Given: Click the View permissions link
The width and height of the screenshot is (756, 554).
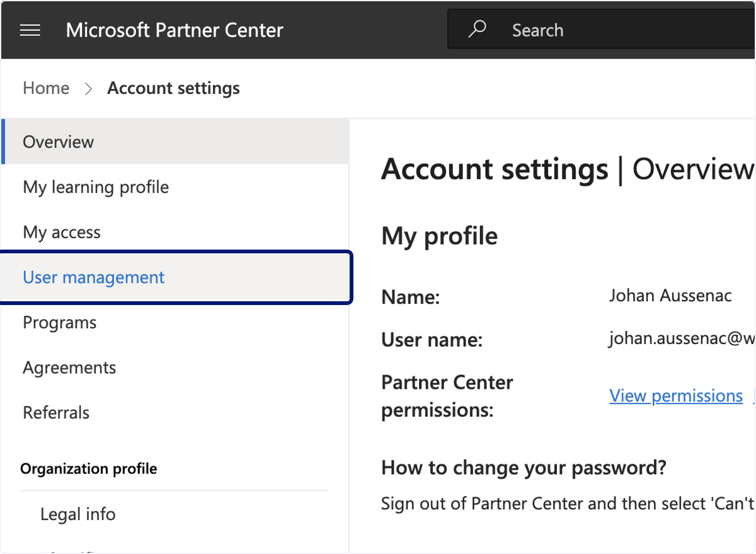Looking at the screenshot, I should pyautogui.click(x=676, y=396).
